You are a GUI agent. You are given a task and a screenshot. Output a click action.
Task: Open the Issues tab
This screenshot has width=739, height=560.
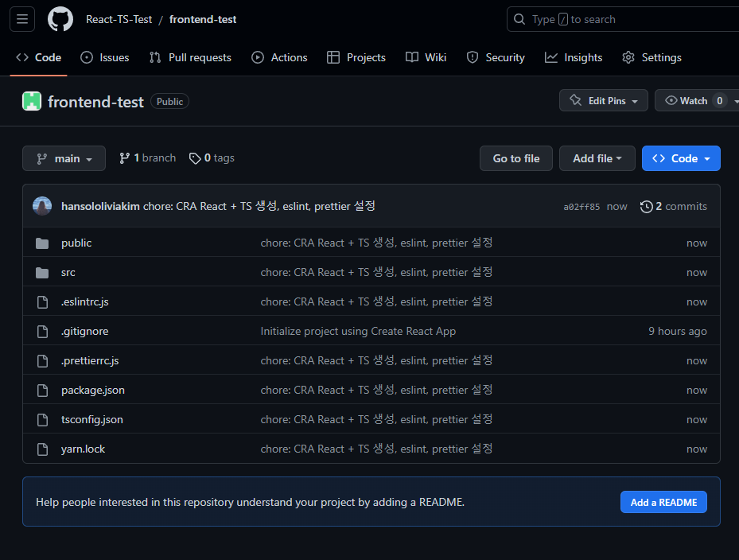tap(105, 57)
